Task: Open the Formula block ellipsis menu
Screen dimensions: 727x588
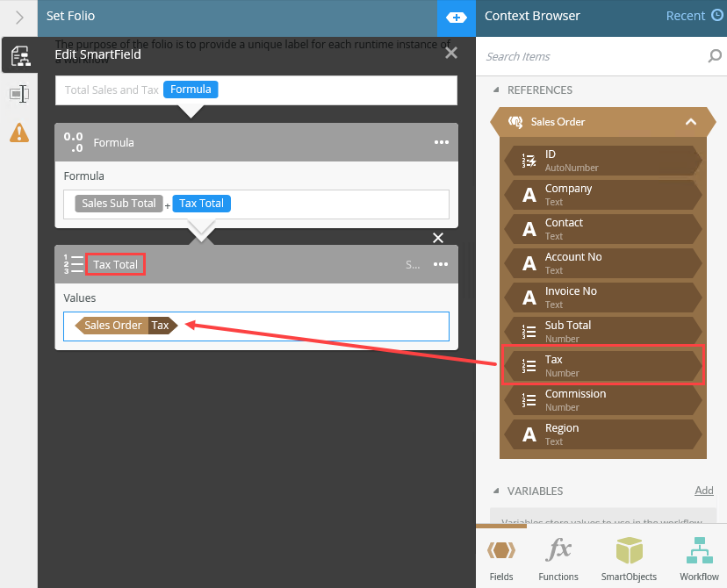Action: [442, 142]
